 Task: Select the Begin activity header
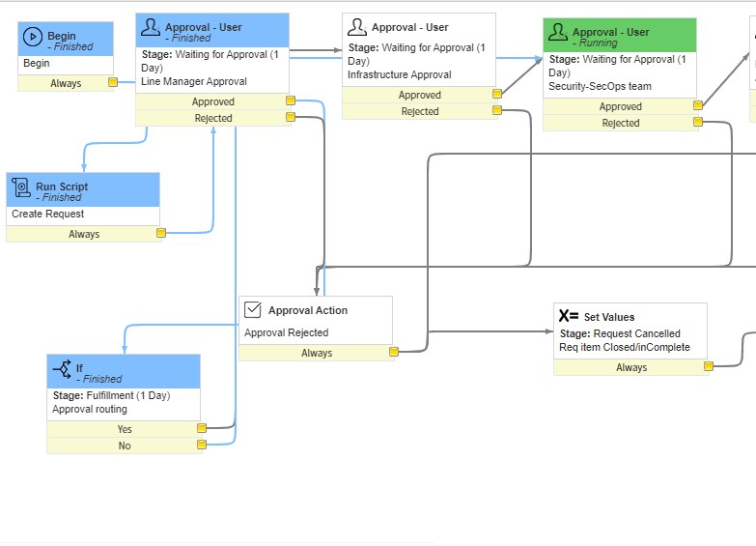tap(66, 39)
